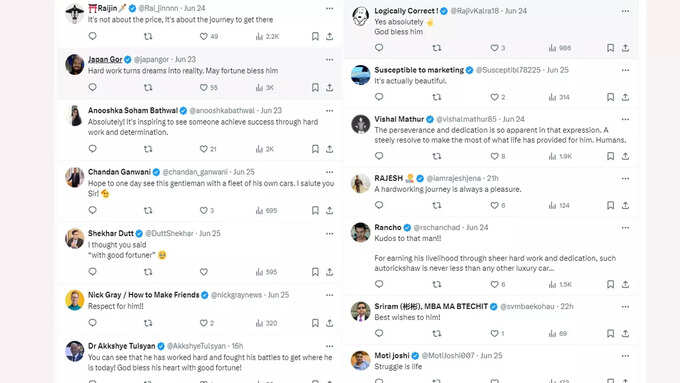Share Susceptible to marketing's tweet
Image resolution: width=680 pixels, height=383 pixels.
pos(625,97)
